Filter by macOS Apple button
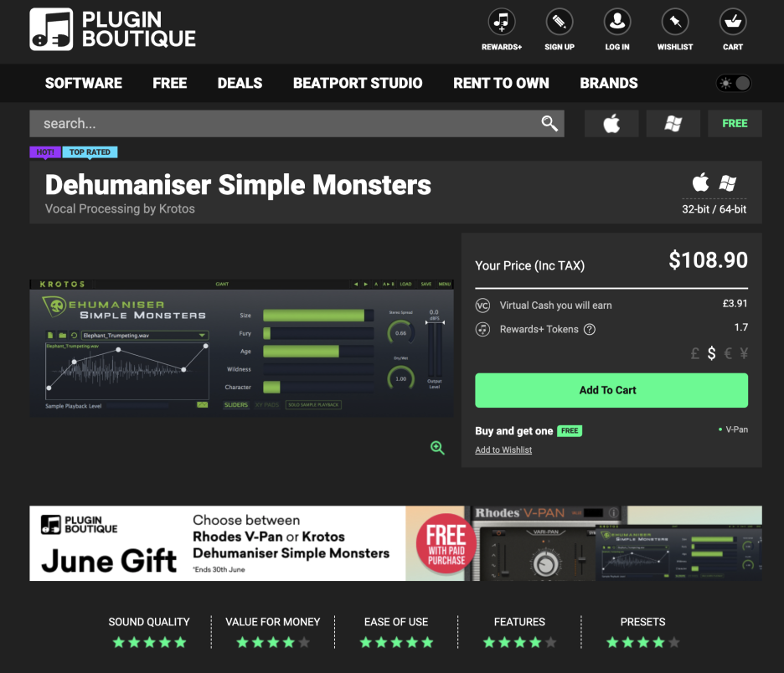Viewport: 784px width, 673px height. [611, 123]
